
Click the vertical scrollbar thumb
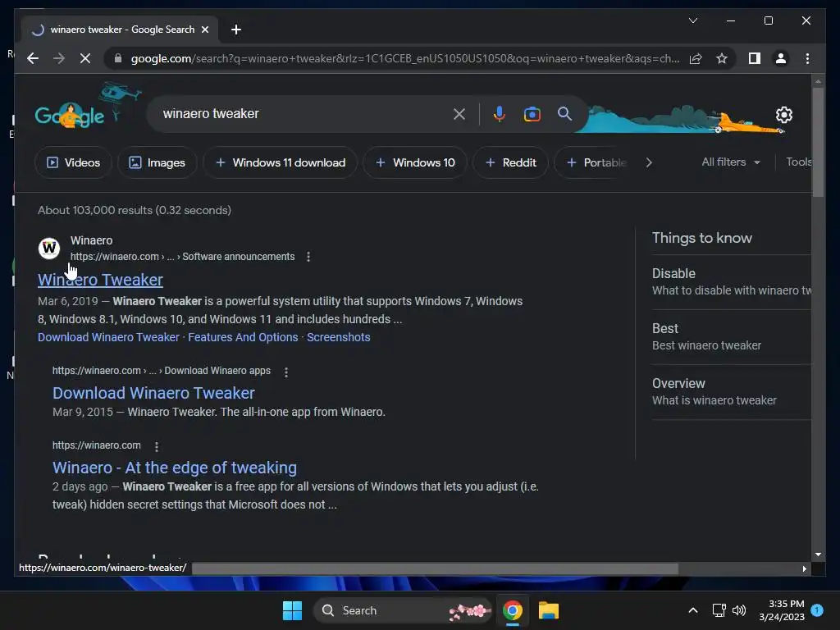(x=818, y=142)
